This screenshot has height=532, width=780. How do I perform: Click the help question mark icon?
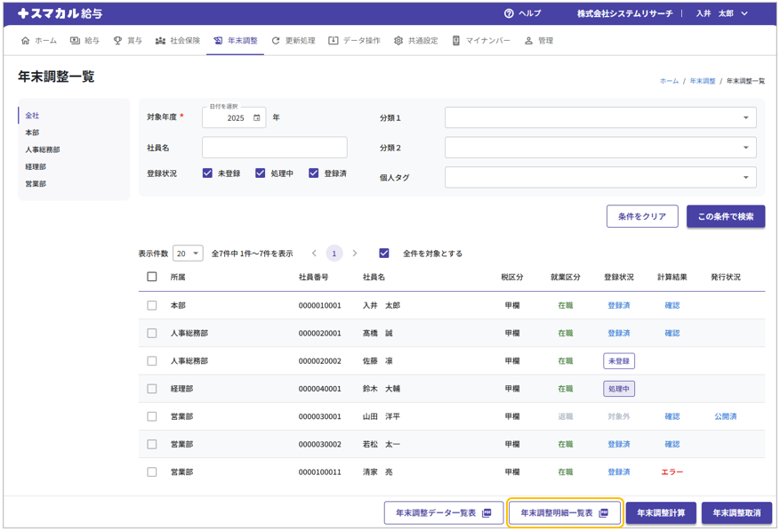[x=509, y=13]
